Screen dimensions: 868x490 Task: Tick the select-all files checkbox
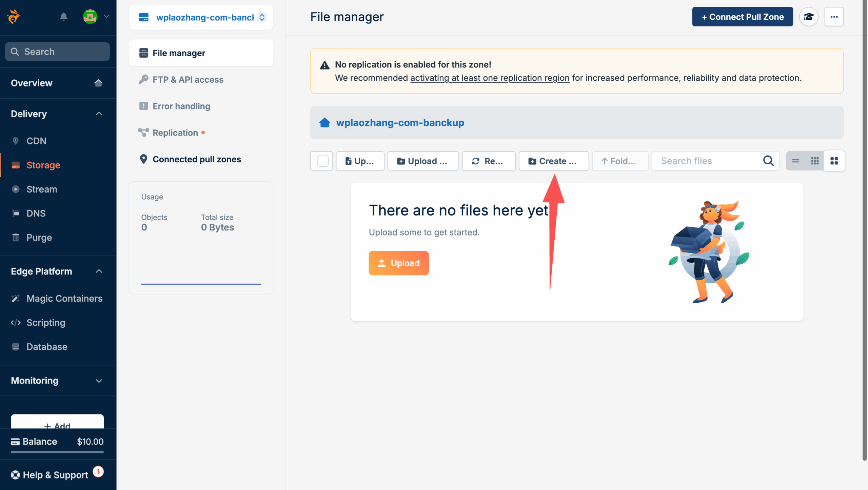tap(322, 161)
